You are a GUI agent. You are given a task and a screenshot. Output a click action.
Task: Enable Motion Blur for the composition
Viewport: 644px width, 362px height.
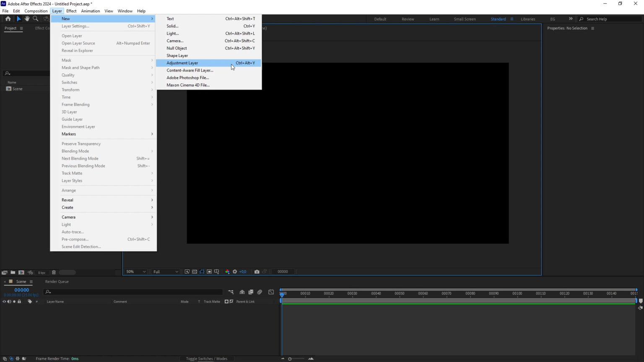(260, 292)
